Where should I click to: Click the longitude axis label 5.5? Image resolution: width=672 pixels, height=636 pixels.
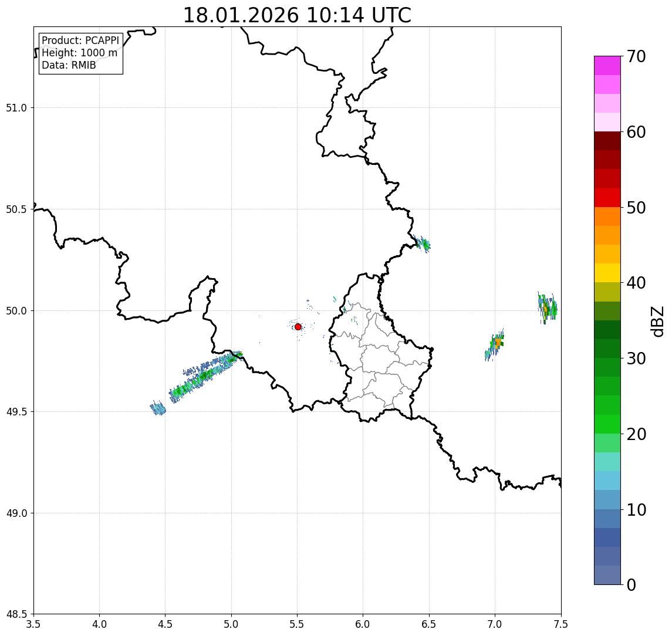(297, 624)
